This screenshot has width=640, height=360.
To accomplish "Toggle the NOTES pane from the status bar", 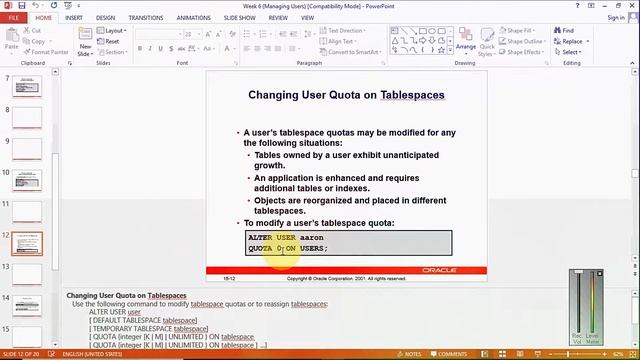I will (x=409, y=354).
